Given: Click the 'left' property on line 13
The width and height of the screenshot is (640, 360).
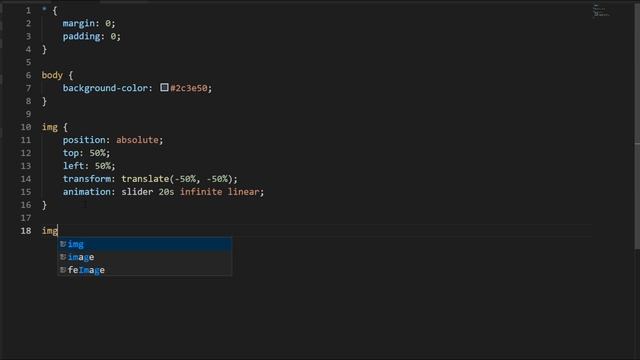Looking at the screenshot, I should [x=73, y=166].
